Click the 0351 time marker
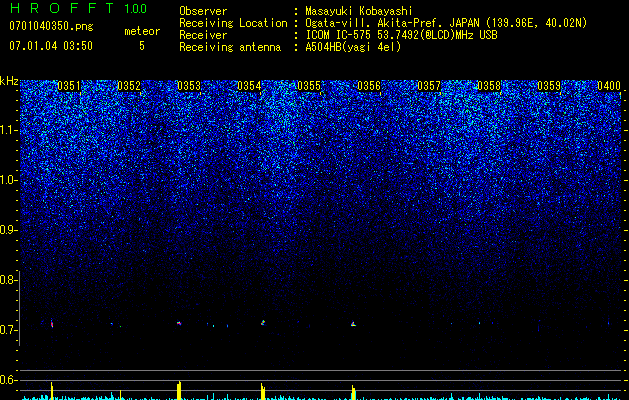Image resolution: width=629 pixels, height=400 pixels. pyautogui.click(x=69, y=86)
